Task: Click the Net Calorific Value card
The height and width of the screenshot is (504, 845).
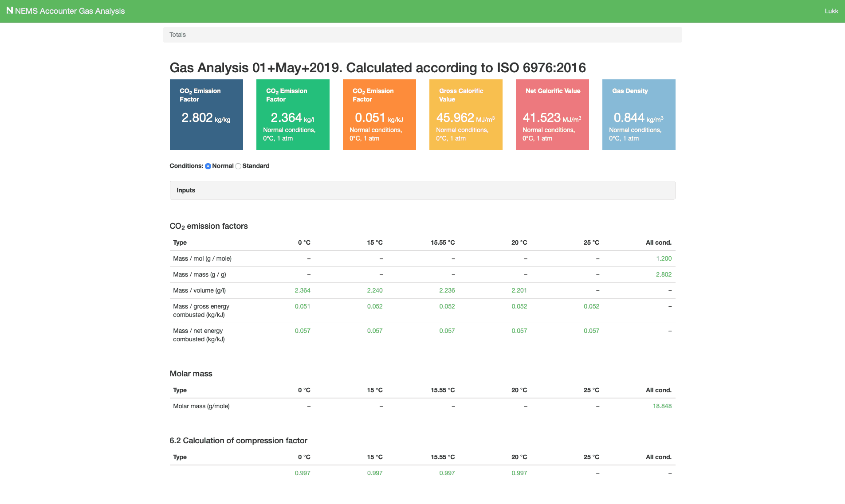Action: (x=552, y=115)
